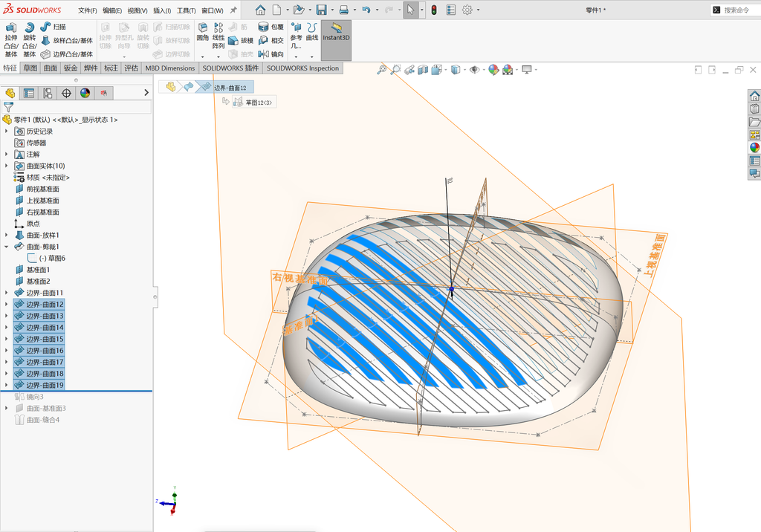
Task: Click the Print icon
Action: click(x=343, y=10)
